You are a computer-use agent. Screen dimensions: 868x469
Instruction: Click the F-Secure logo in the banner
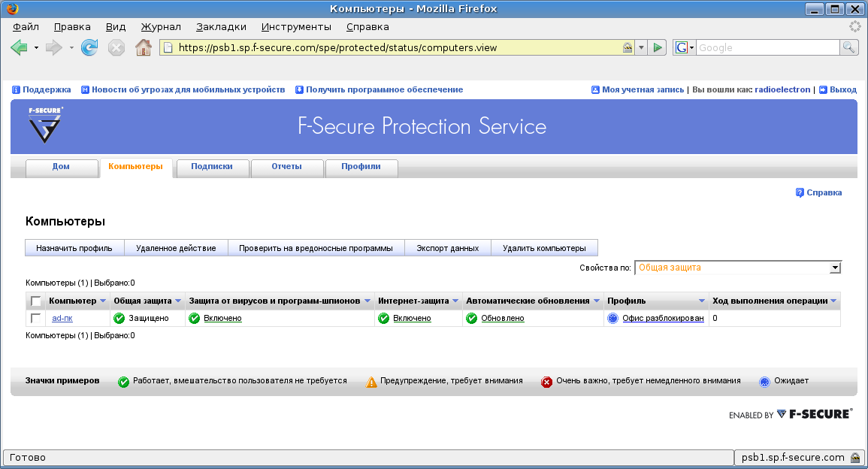click(x=45, y=125)
